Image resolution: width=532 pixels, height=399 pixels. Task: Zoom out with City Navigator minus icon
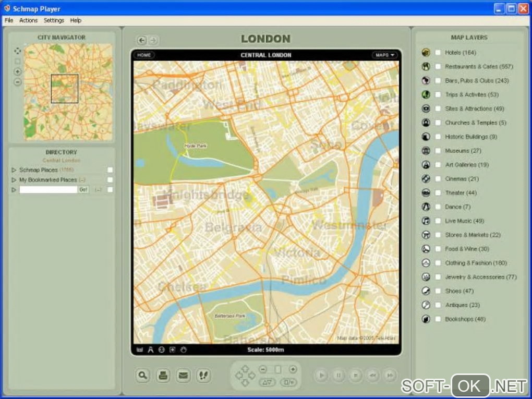tap(18, 82)
